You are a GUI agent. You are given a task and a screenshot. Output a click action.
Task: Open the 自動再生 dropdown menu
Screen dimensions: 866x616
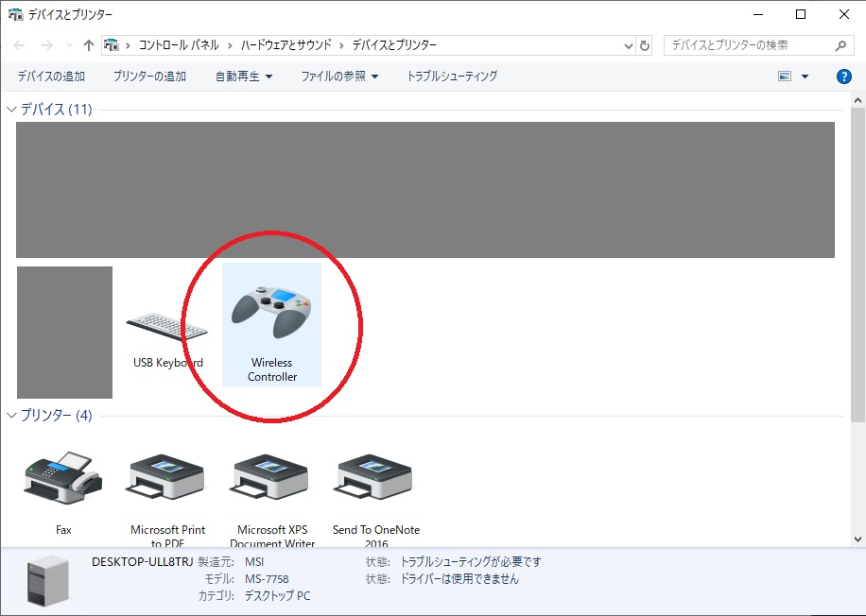click(x=243, y=77)
